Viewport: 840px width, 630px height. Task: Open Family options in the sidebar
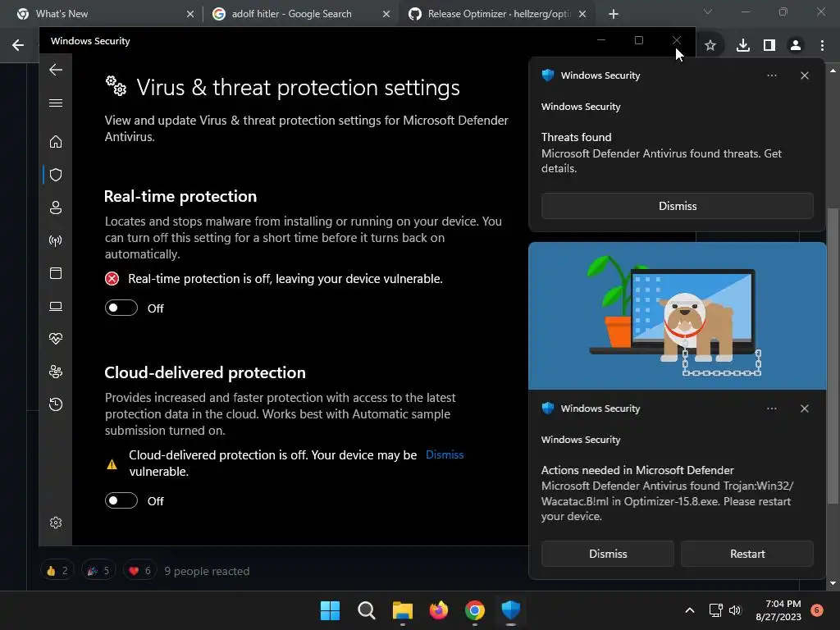[x=56, y=372]
